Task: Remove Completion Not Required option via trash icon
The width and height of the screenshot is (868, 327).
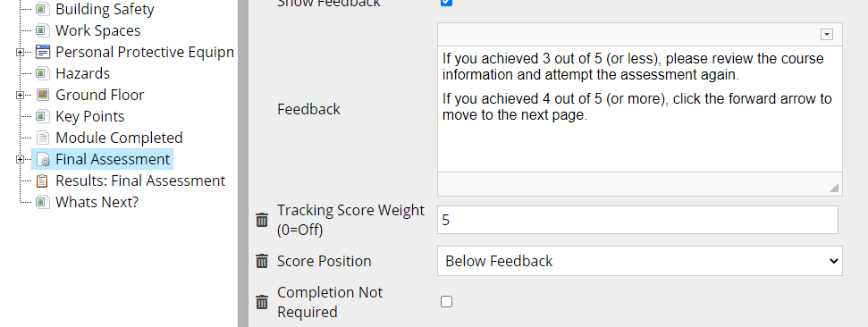Action: pos(262,302)
